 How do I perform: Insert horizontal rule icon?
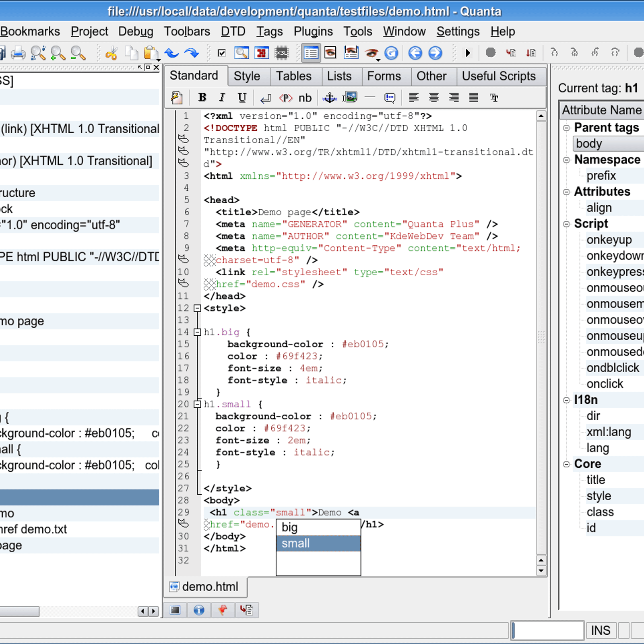369,97
